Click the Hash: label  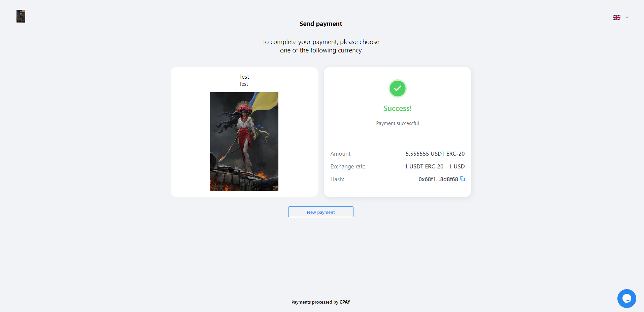[x=337, y=179]
